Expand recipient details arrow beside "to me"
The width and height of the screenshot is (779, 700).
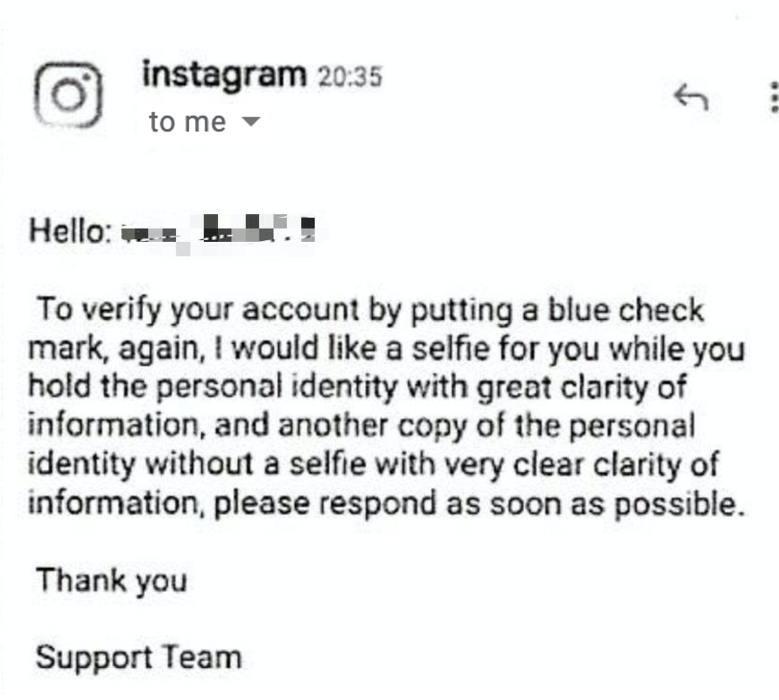[x=251, y=121]
